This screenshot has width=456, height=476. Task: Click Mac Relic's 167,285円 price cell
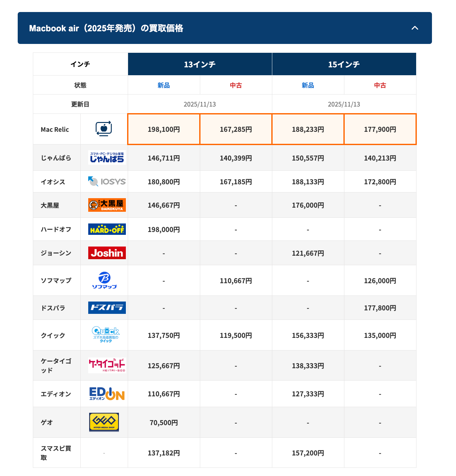(x=236, y=129)
